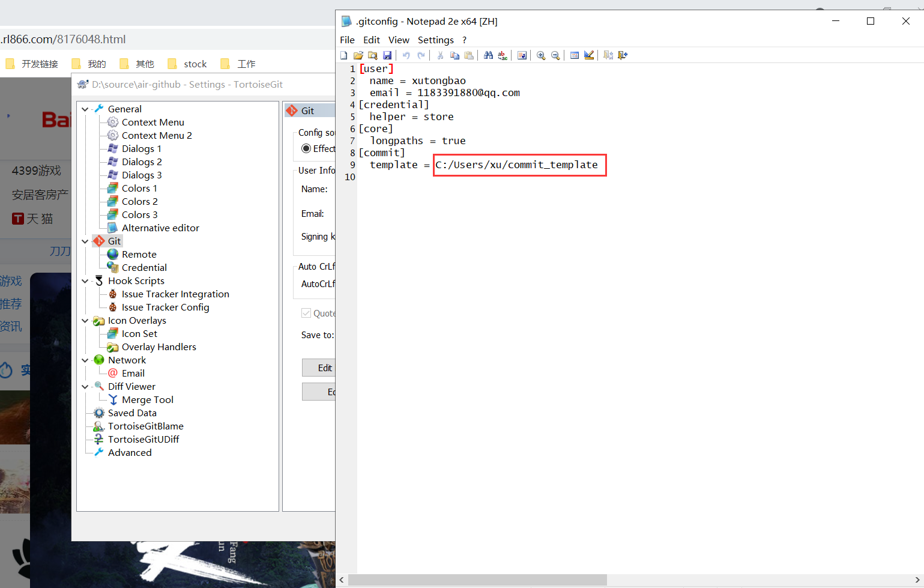
Task: Open TortoiseGitBlame settings page
Action: pyautogui.click(x=145, y=426)
